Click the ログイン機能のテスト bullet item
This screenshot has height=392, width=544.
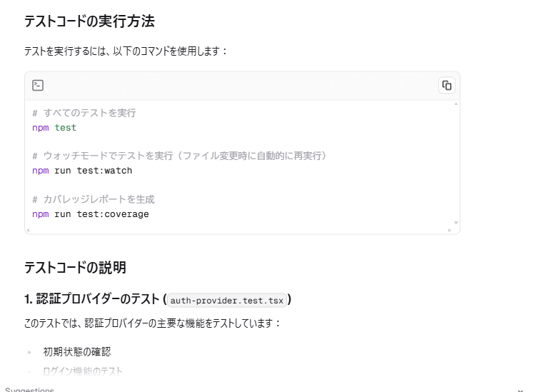click(83, 371)
